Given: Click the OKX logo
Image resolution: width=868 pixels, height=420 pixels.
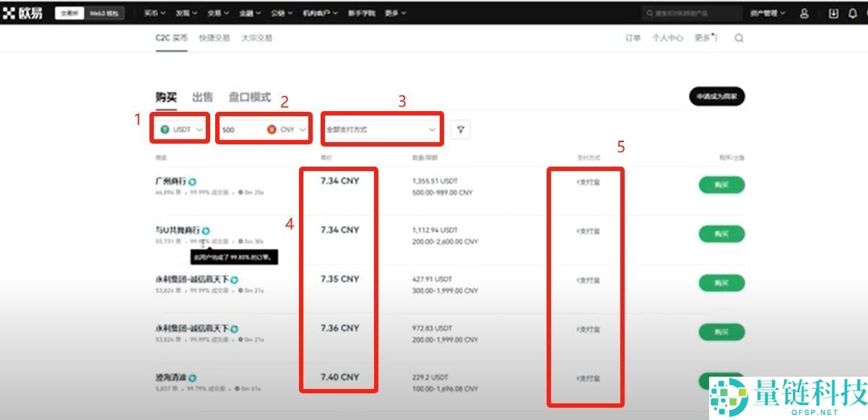Looking at the screenshot, I should pyautogui.click(x=22, y=12).
